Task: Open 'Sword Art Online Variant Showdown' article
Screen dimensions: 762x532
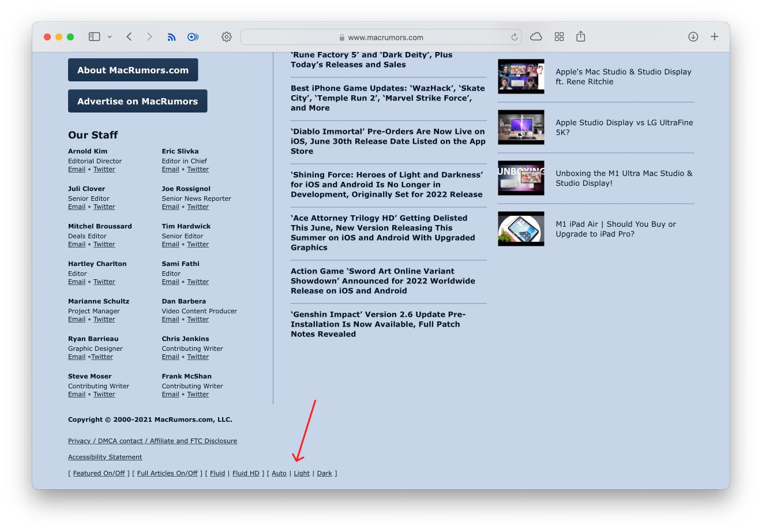Action: pos(383,281)
